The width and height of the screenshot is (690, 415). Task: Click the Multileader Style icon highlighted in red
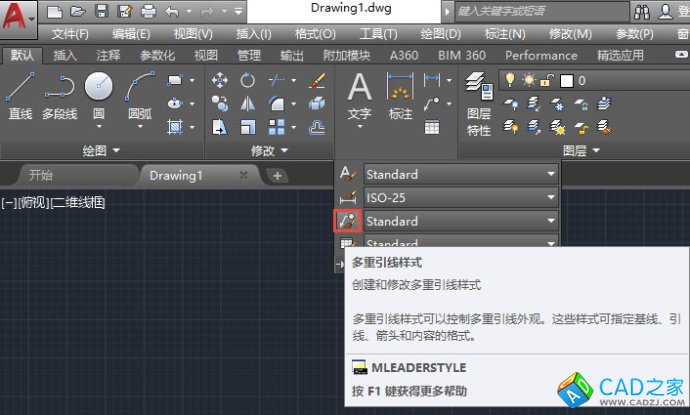point(347,221)
